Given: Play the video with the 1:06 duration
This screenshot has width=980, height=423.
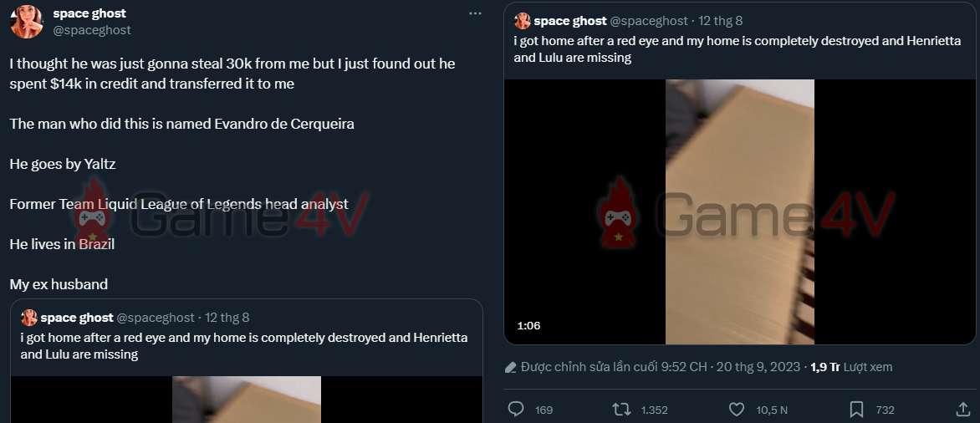Looking at the screenshot, I should pyautogui.click(x=739, y=211).
